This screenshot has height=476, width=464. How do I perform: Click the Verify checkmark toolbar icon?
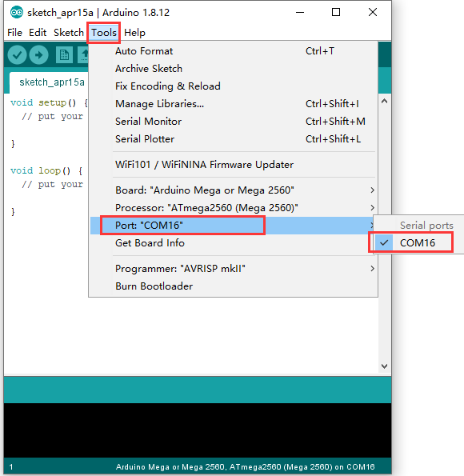pyautogui.click(x=17, y=55)
